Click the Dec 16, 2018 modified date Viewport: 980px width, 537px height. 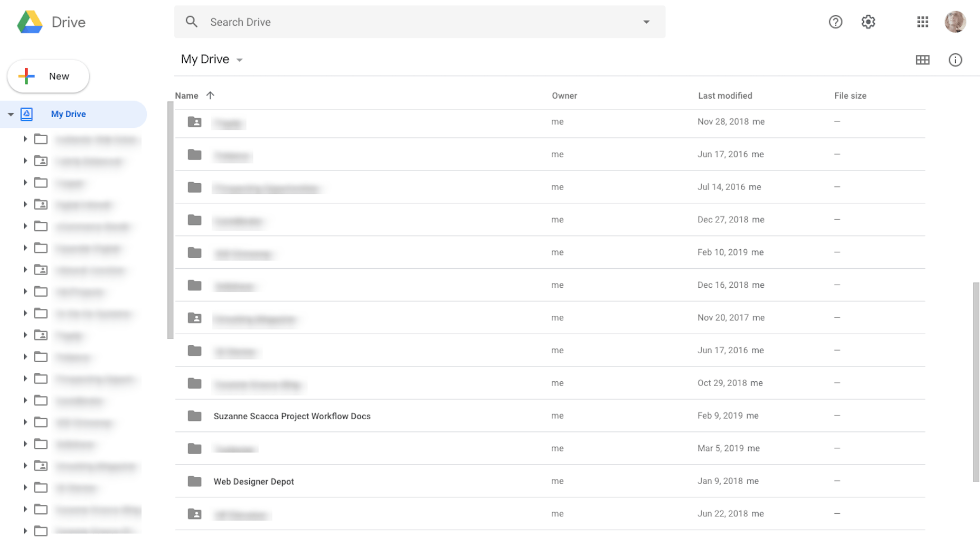723,285
